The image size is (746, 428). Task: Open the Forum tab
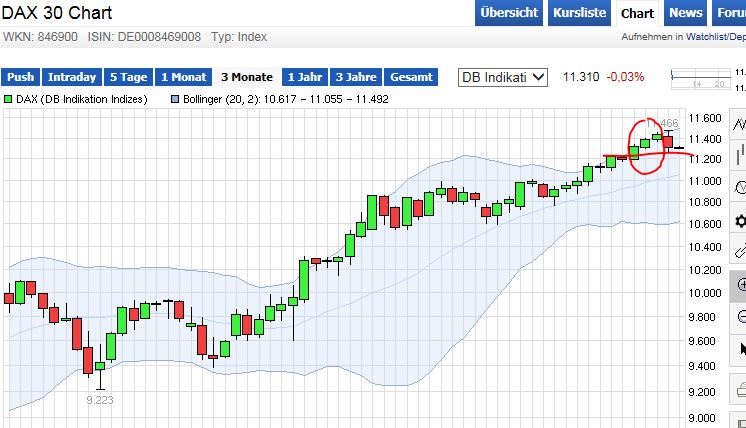coord(729,13)
